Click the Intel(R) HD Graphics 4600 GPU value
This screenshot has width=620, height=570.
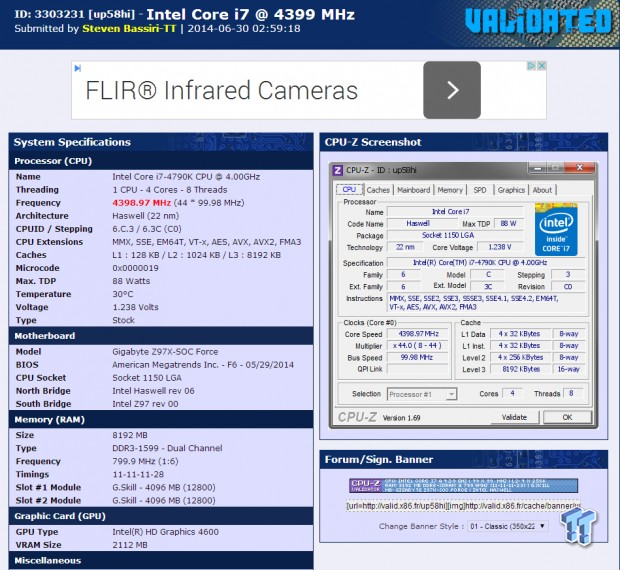coord(165,532)
